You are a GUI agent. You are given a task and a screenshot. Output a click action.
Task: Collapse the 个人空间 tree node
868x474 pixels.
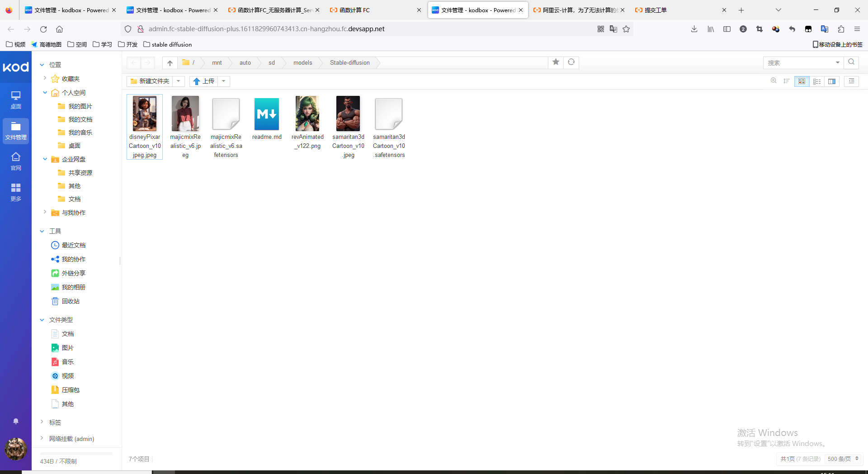[x=45, y=92]
